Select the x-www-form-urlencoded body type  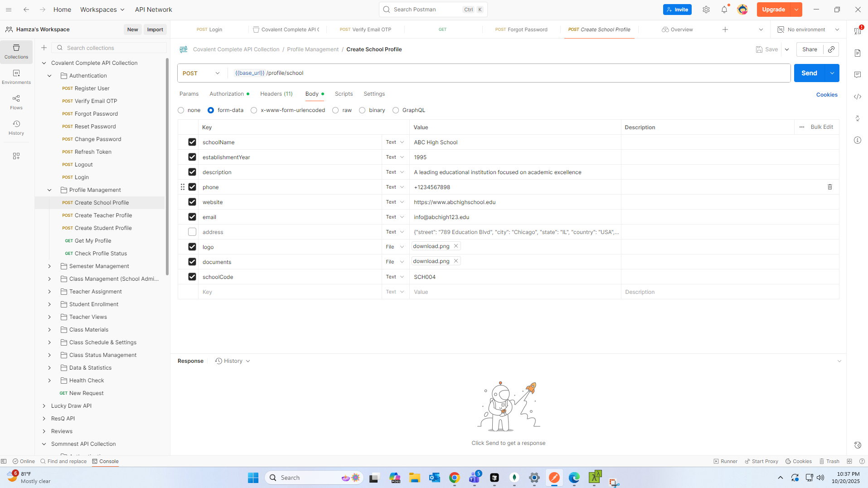click(x=254, y=110)
